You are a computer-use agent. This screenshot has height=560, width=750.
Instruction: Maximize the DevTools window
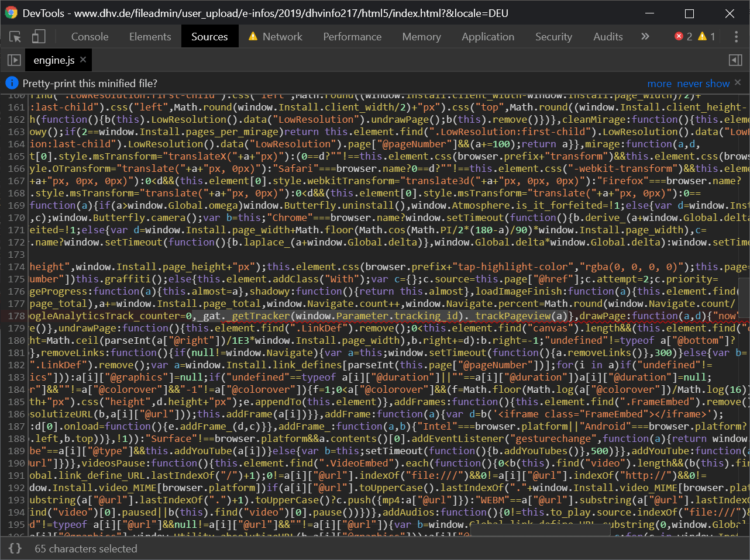coord(689,13)
